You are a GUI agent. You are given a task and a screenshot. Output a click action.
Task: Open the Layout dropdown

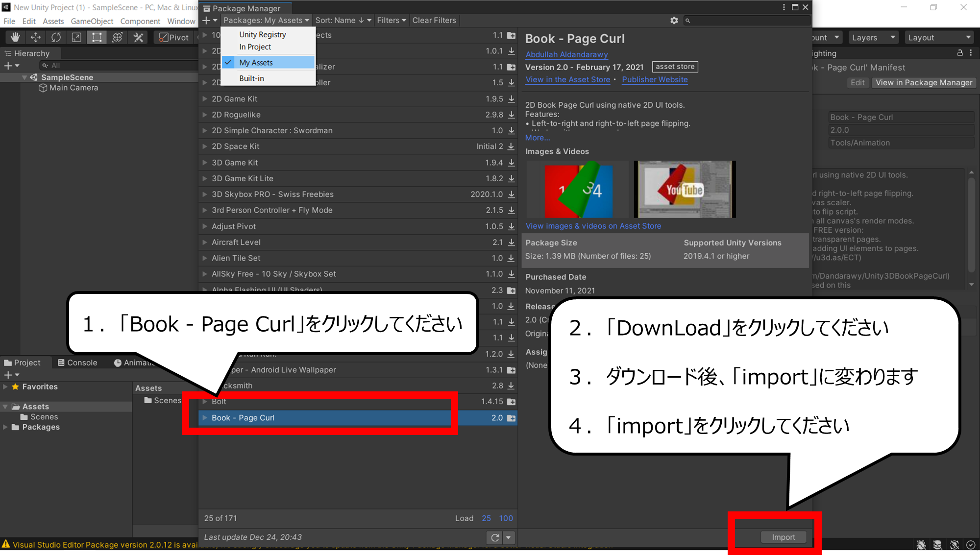(939, 37)
